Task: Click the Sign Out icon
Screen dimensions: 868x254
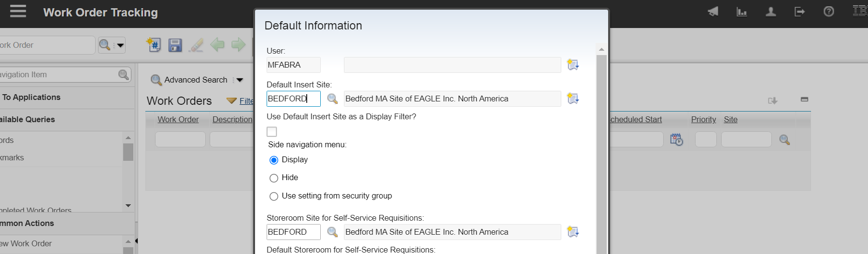Action: click(799, 12)
